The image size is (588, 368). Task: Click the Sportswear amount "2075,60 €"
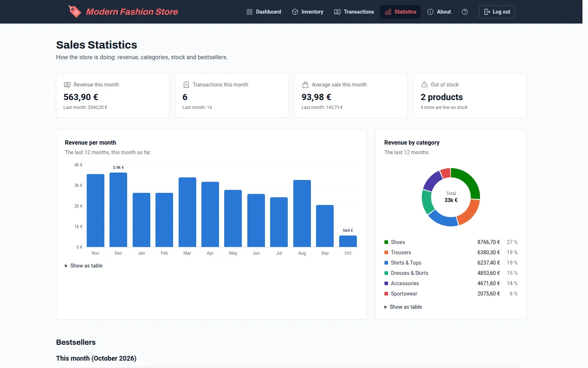(489, 294)
